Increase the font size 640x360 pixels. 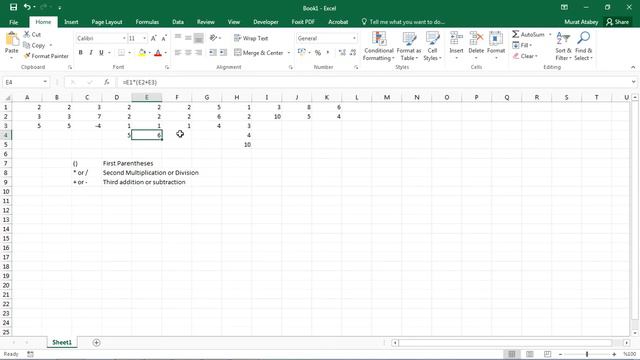click(153, 38)
